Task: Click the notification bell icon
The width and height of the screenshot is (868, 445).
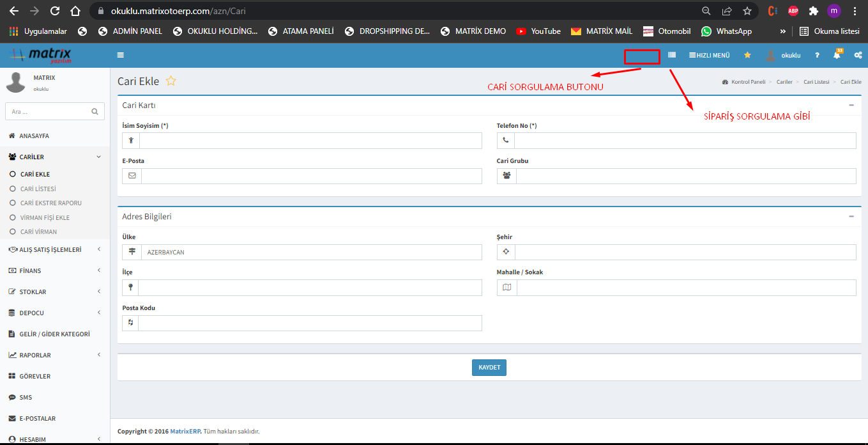Action: (837, 56)
